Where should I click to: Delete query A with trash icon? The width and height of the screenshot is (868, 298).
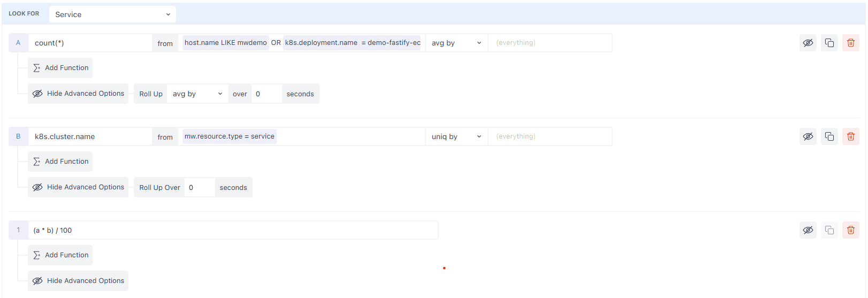(x=850, y=43)
